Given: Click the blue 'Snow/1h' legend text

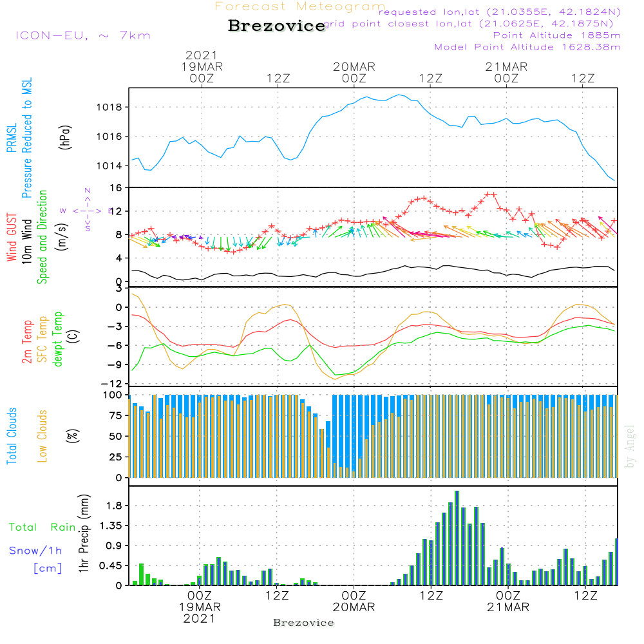Looking at the screenshot, I should click(35, 551).
